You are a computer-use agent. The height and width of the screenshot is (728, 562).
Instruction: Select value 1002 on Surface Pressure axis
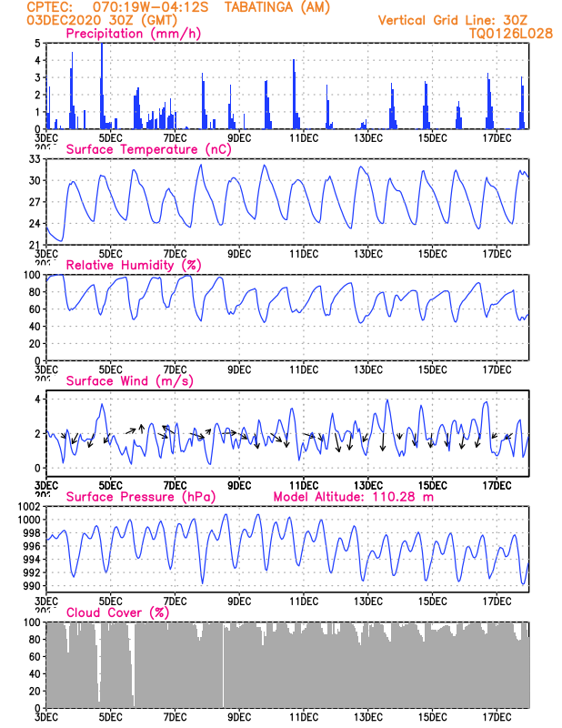click(x=29, y=507)
